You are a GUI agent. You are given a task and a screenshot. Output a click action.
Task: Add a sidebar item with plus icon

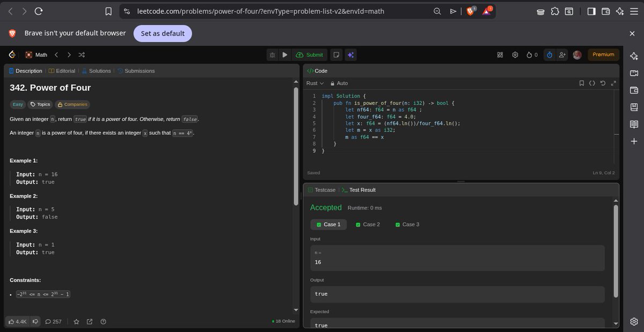(634, 141)
